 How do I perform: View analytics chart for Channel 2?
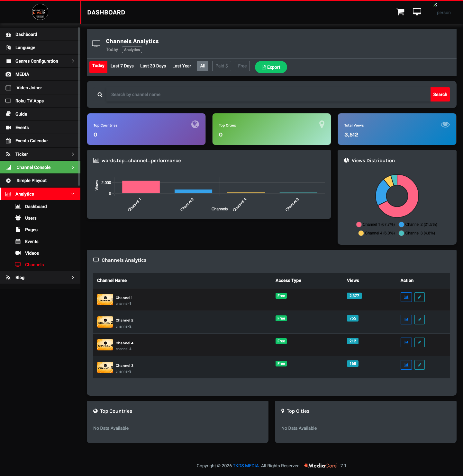pyautogui.click(x=406, y=320)
